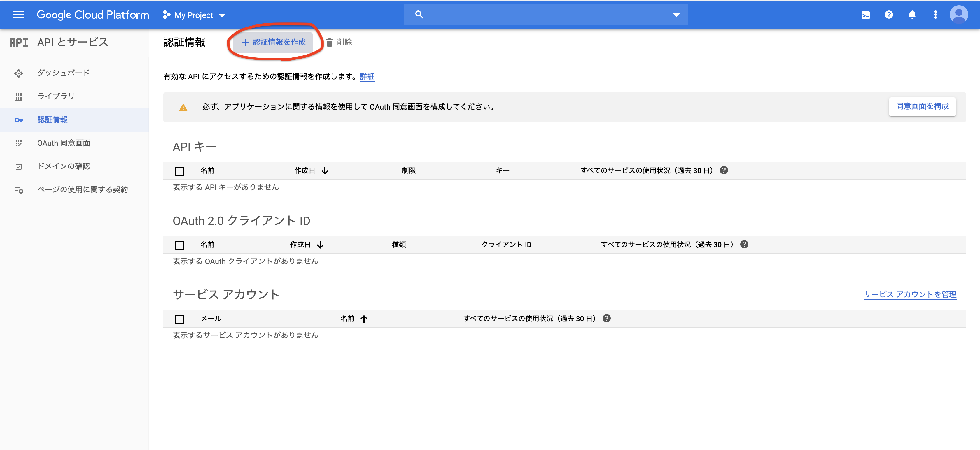This screenshot has height=450, width=980.
Task: Open the three-dot settings menu
Action: 935,15
